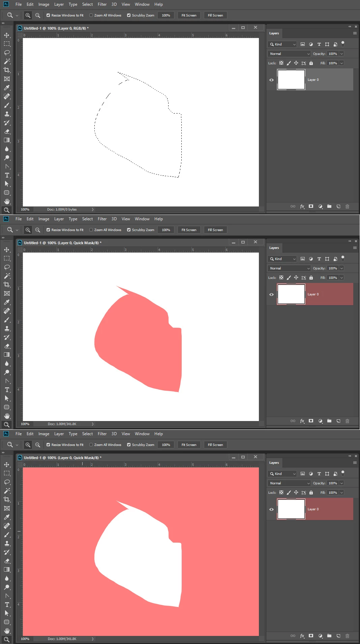The height and width of the screenshot is (644, 360).
Task: Select Pen tool in pink-shape Quick Mask window
Action: [x=7, y=381]
